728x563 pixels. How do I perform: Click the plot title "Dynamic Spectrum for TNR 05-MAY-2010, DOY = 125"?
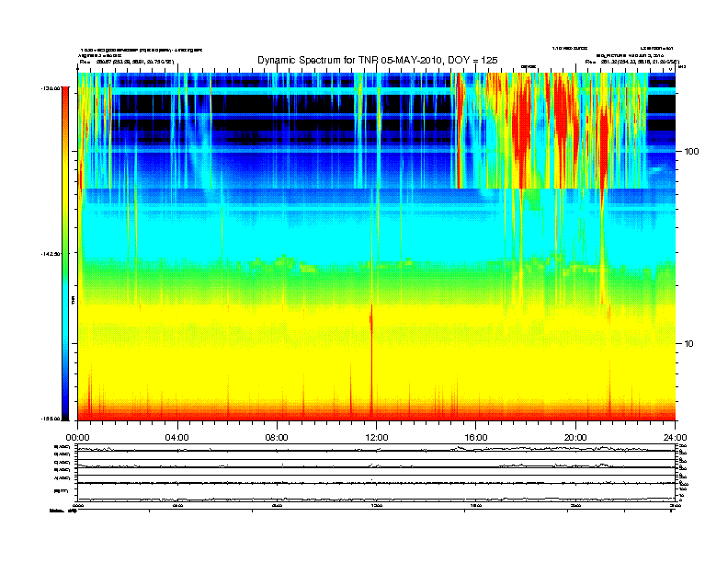click(x=378, y=61)
